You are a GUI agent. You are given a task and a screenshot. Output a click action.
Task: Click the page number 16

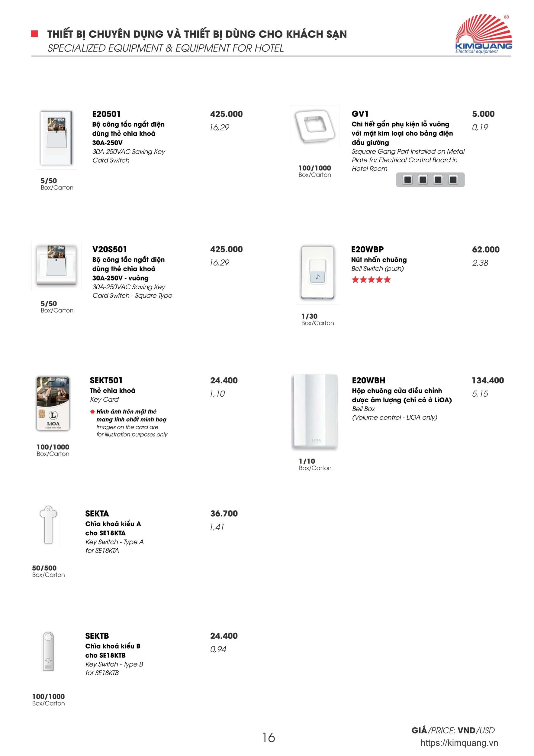coord(269,738)
